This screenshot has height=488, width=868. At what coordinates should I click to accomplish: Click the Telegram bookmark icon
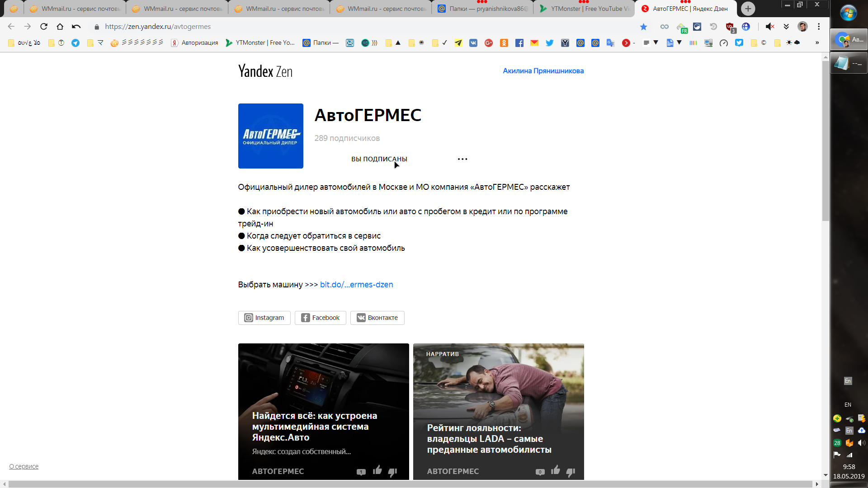(75, 43)
